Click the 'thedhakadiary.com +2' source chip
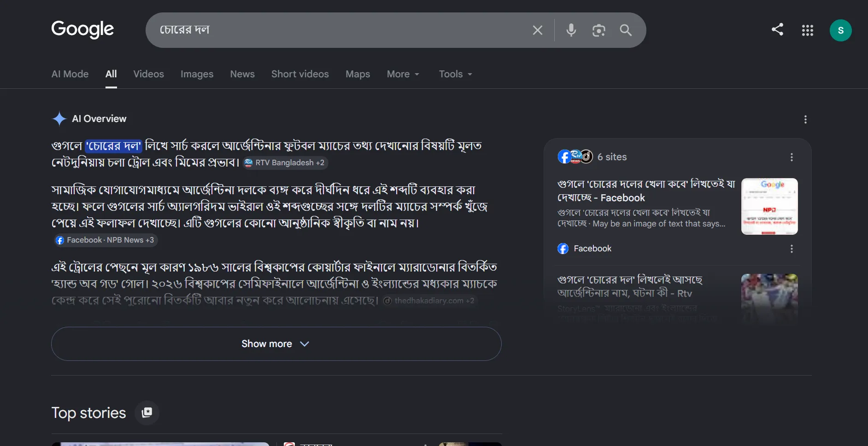Image resolution: width=868 pixels, height=446 pixels. point(429,301)
